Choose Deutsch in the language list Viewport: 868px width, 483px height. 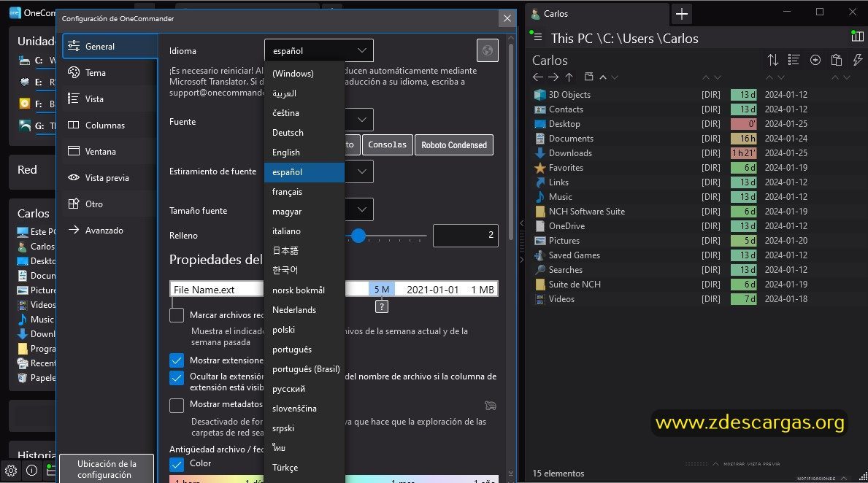(x=304, y=133)
